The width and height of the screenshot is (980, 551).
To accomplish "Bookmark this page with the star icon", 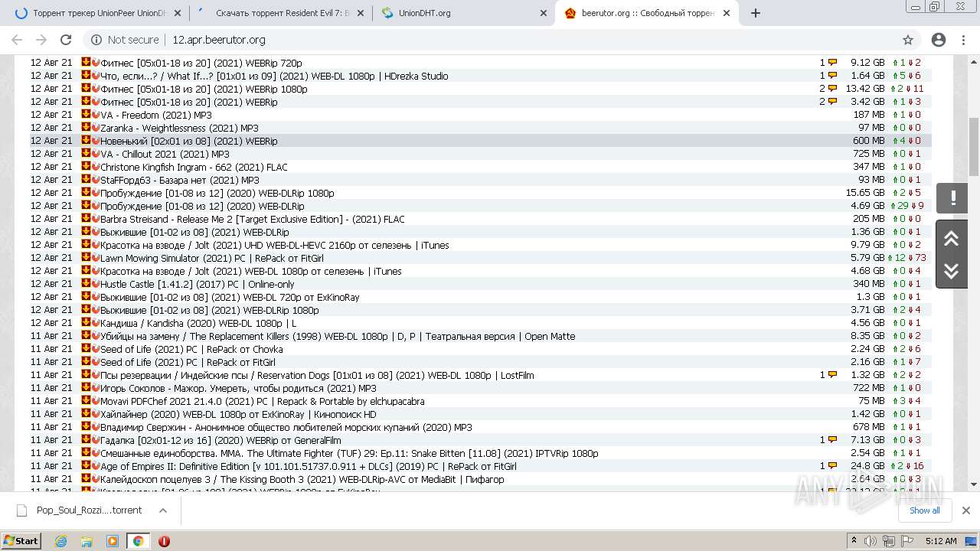I will point(908,40).
